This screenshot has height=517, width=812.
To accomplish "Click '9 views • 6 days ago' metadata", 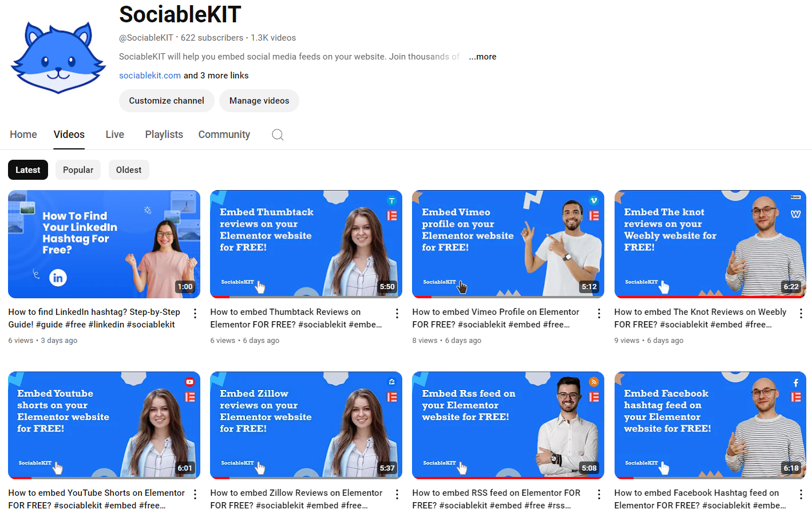I will [649, 341].
